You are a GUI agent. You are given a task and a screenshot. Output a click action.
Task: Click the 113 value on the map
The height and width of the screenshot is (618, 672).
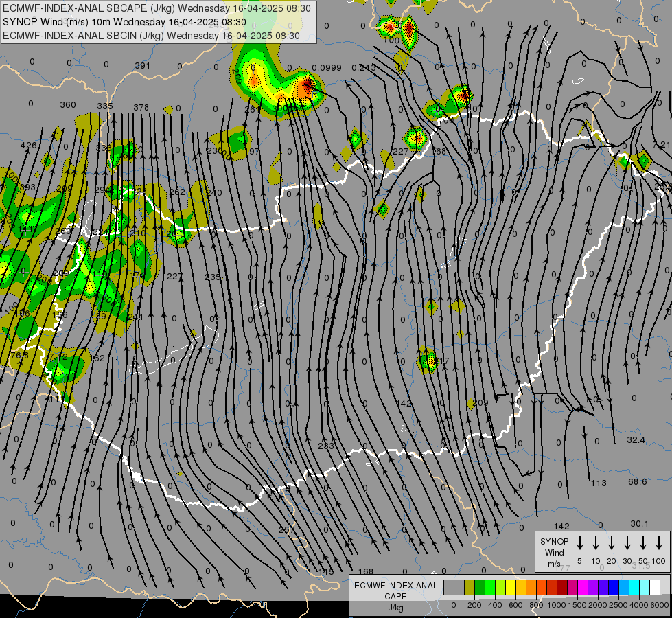599,483
